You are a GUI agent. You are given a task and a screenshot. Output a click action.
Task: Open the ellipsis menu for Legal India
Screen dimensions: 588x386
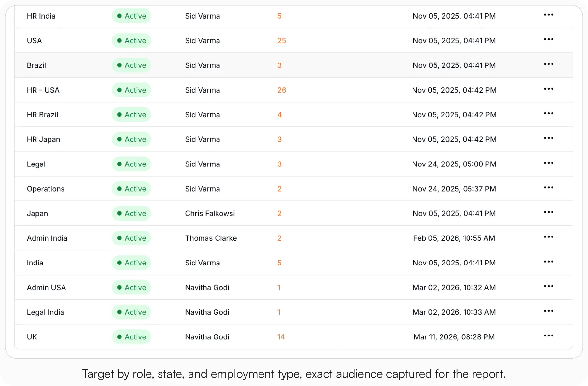pos(548,311)
